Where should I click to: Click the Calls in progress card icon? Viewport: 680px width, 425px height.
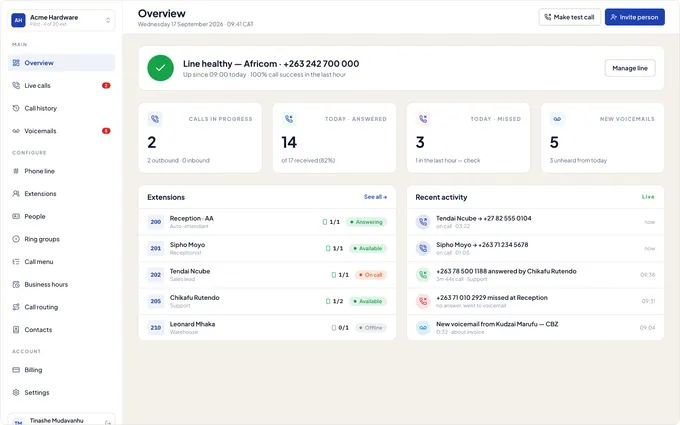[154, 119]
